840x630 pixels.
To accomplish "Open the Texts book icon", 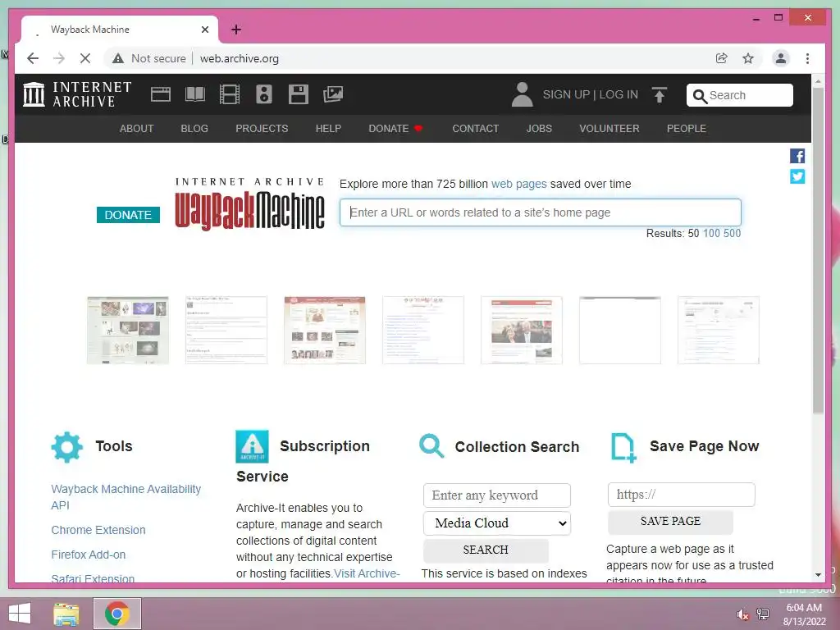I will (195, 94).
